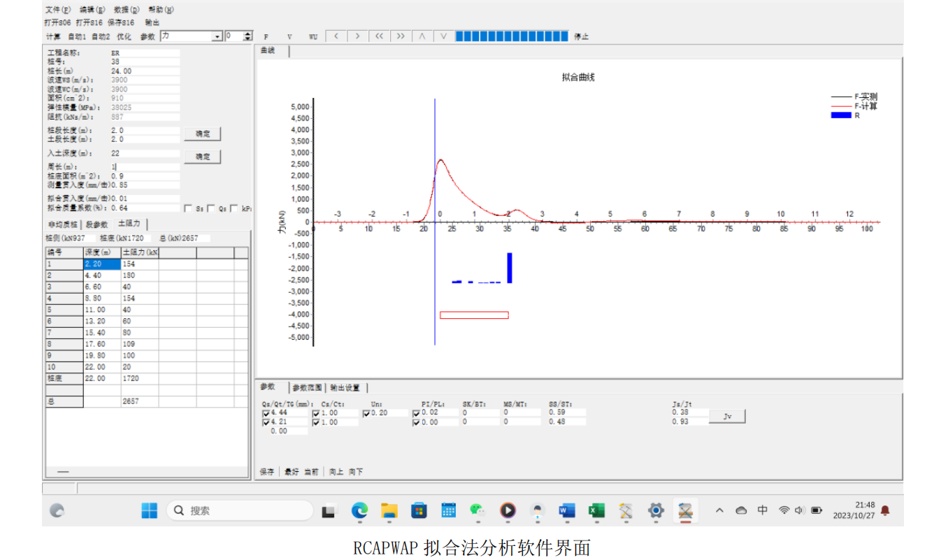Show hidden icons in system tray
The image size is (948, 560).
point(719,511)
